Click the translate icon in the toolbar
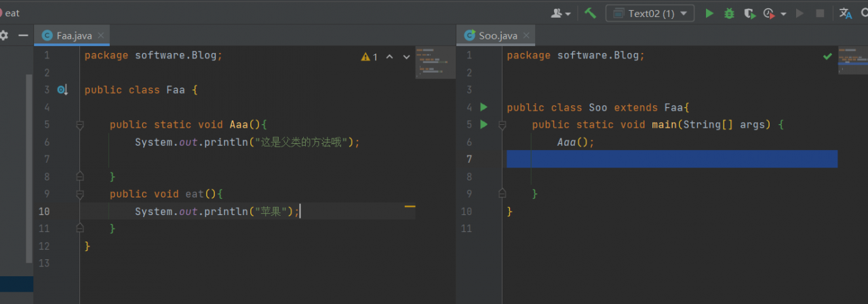Viewport: 868px width, 304px height. [x=846, y=13]
